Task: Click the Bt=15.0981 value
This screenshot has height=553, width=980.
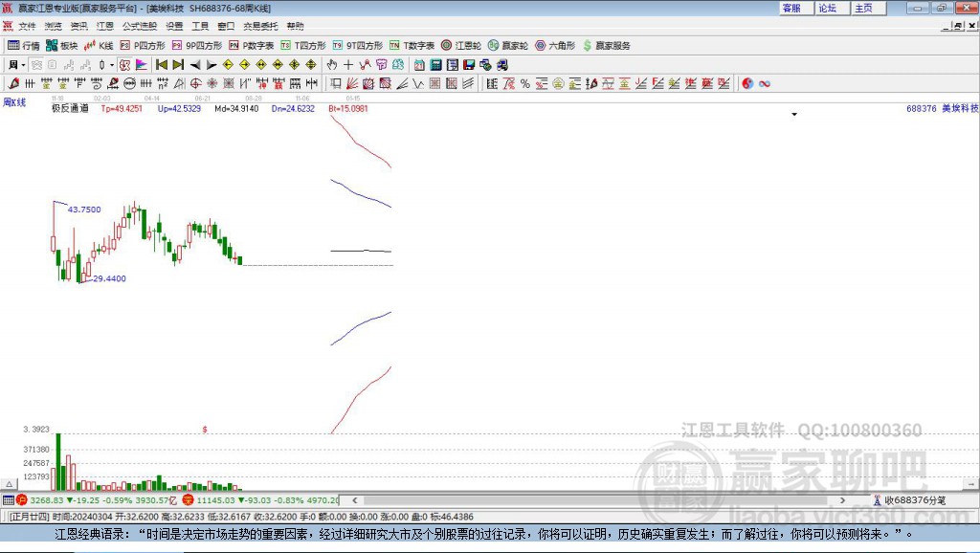Action: (x=348, y=108)
